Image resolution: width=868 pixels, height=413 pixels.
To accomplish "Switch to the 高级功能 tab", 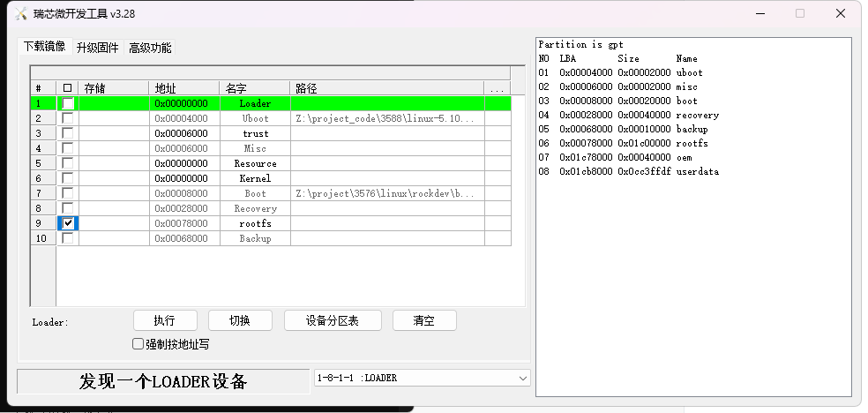I will coord(150,48).
